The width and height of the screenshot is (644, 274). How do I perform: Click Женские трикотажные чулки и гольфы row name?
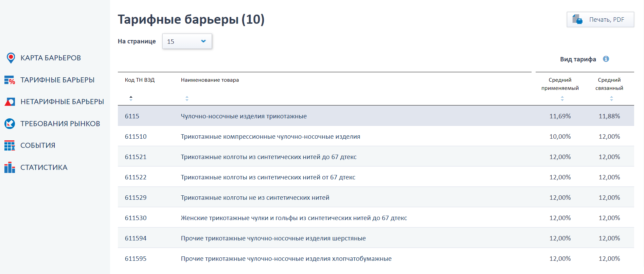tap(294, 218)
